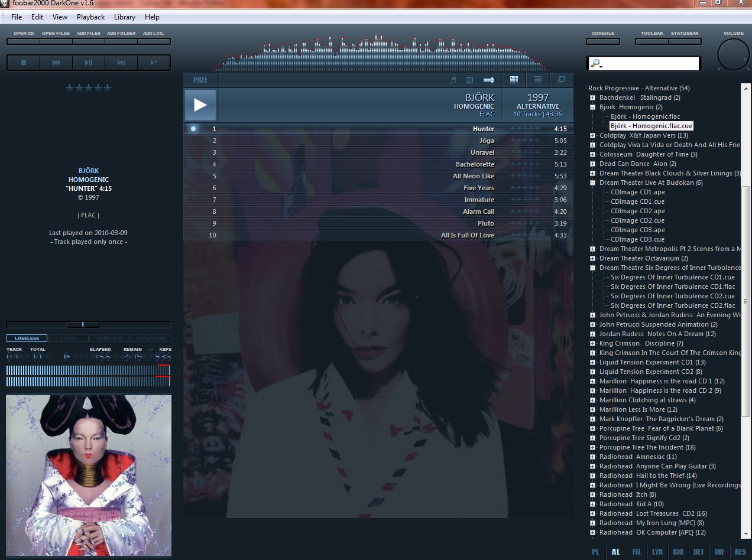Stop playback with the Stop button

click(x=24, y=63)
